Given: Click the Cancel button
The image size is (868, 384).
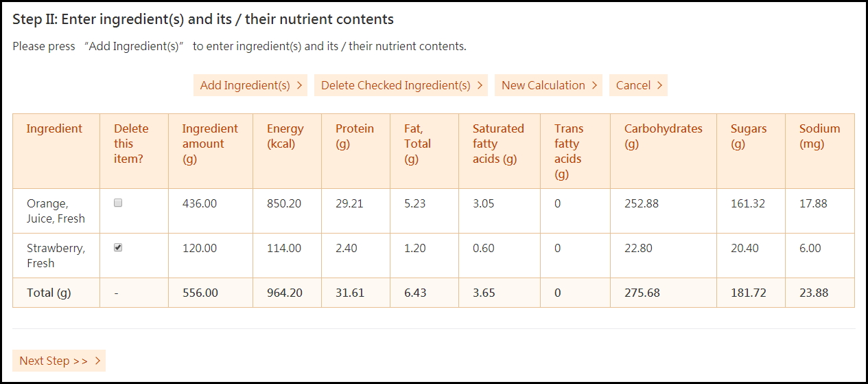Looking at the screenshot, I should coord(638,85).
